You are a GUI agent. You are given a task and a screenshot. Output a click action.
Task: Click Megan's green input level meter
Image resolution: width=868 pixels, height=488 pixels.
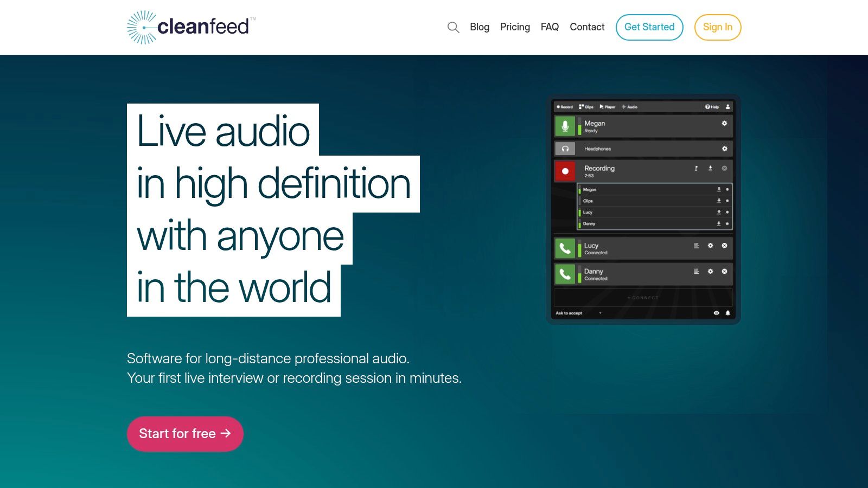tap(579, 126)
